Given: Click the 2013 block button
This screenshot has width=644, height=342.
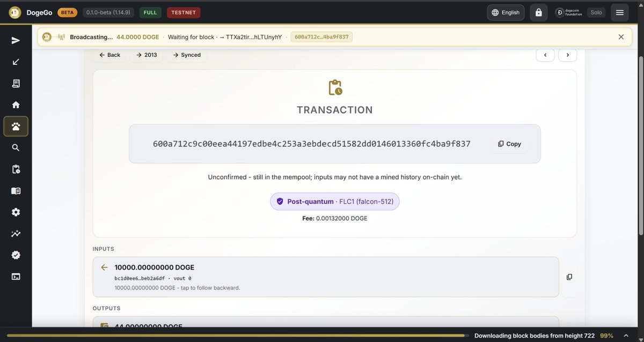Looking at the screenshot, I should point(146,55).
